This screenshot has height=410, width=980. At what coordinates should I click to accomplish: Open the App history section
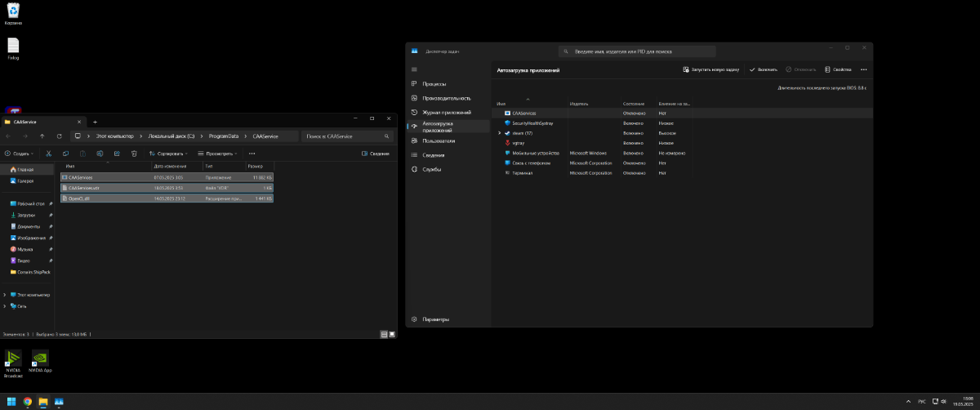[446, 112]
